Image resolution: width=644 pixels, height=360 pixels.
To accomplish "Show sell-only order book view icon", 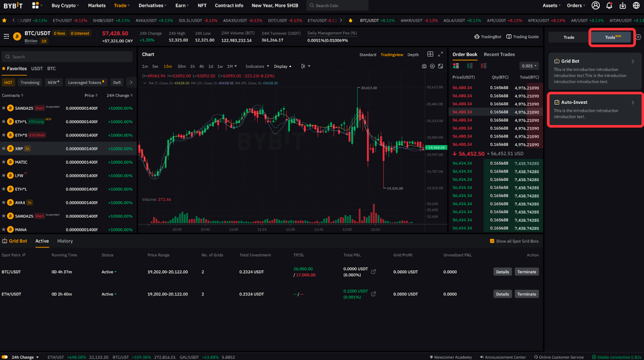I will (483, 66).
